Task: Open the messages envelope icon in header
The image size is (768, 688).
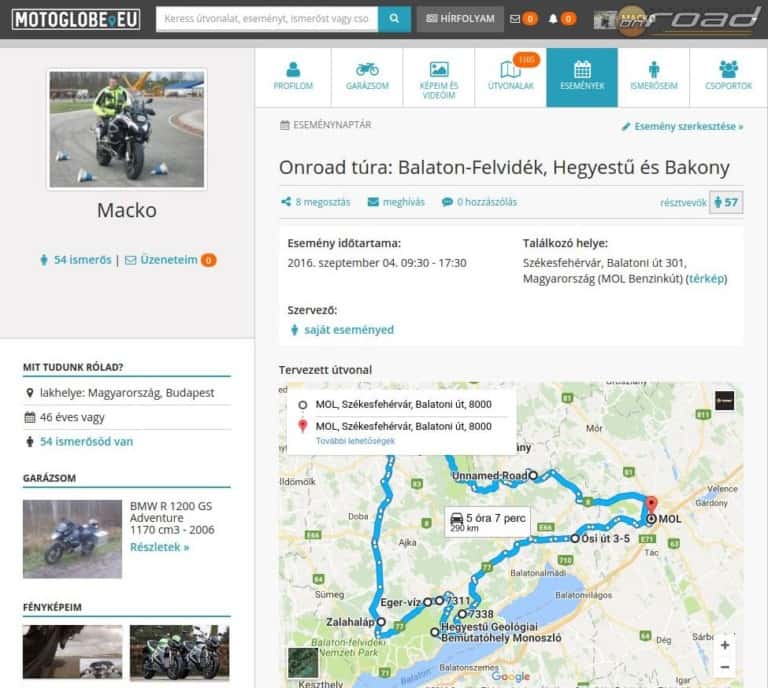Action: [515, 19]
